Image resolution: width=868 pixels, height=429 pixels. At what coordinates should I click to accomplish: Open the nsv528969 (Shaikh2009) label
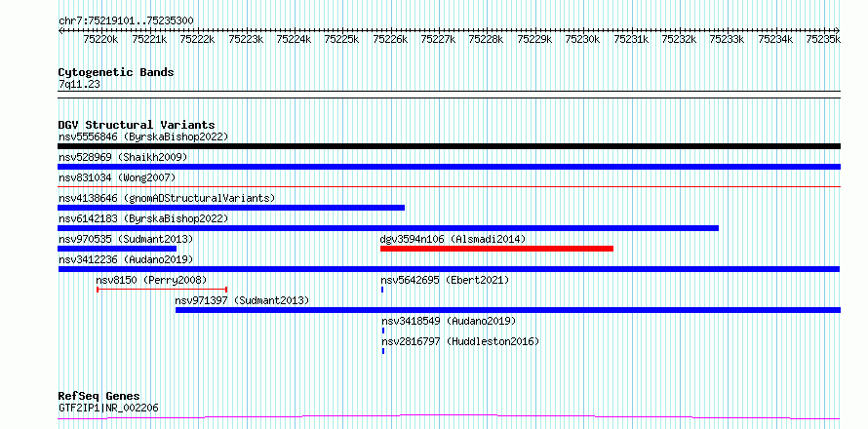123,157
